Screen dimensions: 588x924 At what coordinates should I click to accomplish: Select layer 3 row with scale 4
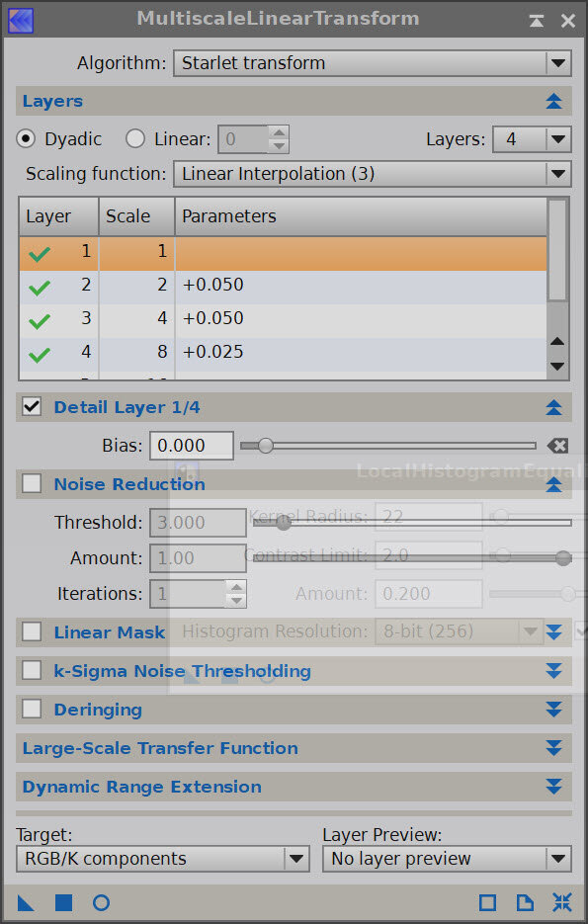click(x=283, y=320)
